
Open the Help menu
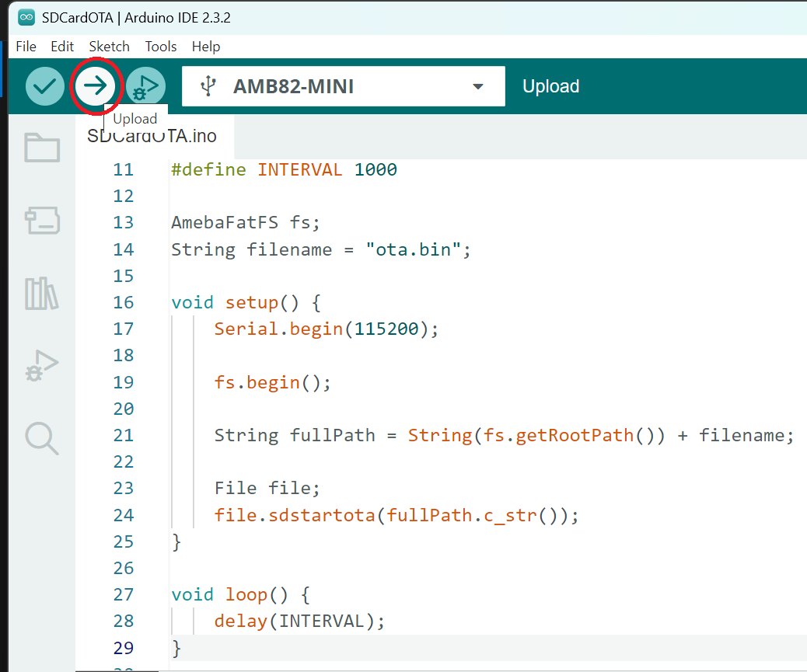pyautogui.click(x=206, y=47)
